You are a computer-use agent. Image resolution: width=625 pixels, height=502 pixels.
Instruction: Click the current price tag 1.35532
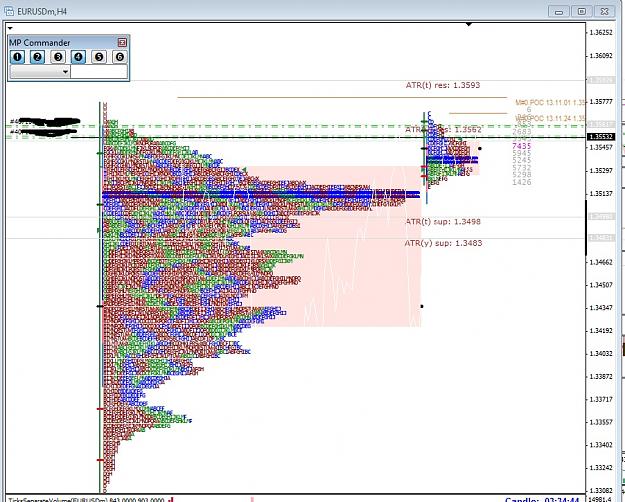point(601,137)
